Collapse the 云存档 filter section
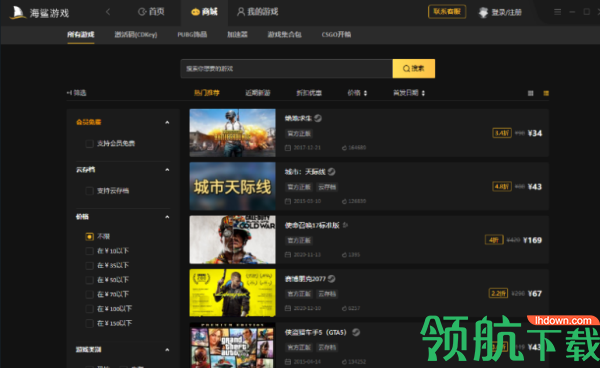The image size is (600, 368). click(167, 170)
